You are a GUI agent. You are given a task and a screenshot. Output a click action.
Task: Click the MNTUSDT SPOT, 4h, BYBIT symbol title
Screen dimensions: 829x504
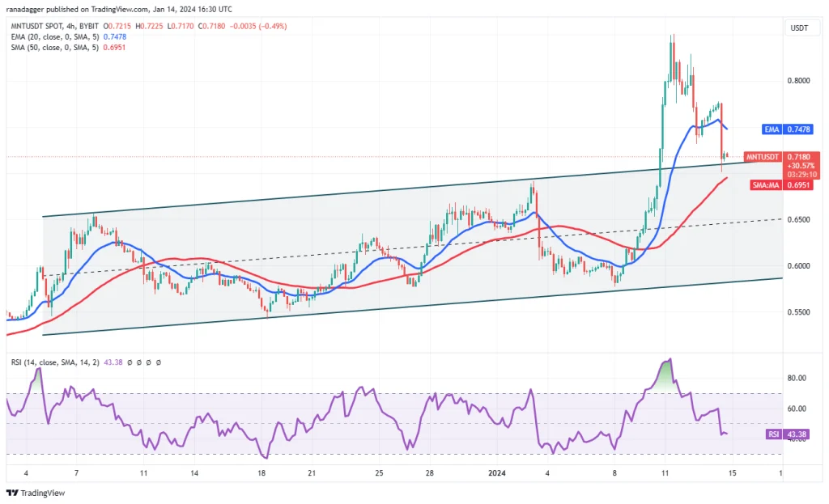55,26
